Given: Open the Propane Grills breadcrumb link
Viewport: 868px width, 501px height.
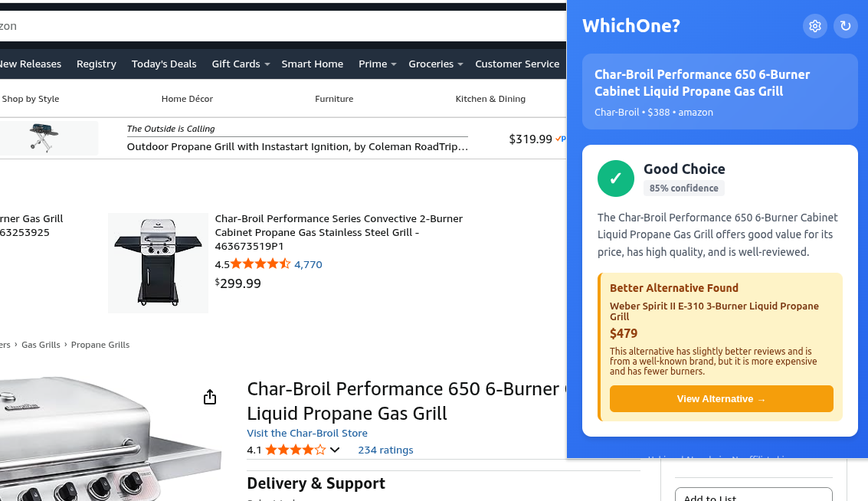Looking at the screenshot, I should [100, 345].
